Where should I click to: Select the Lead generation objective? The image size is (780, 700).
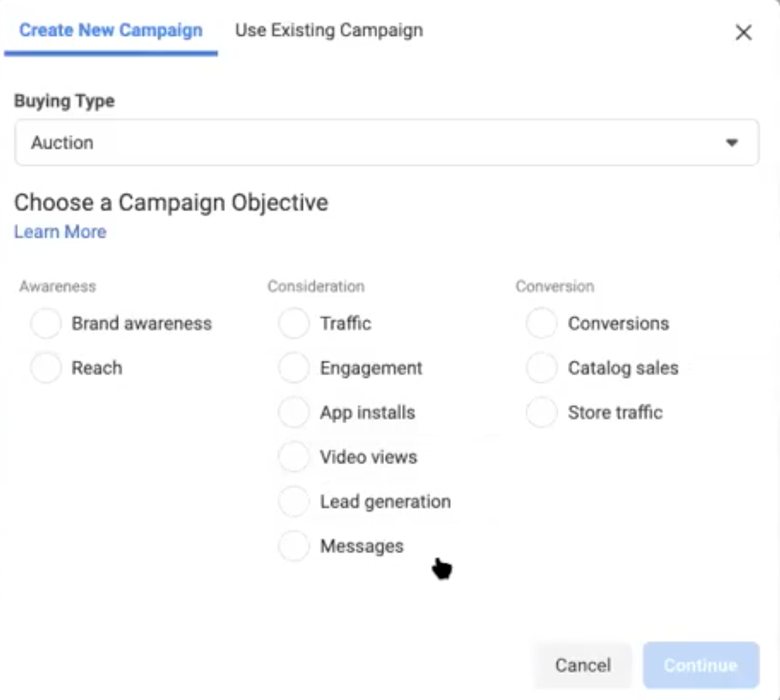pos(294,502)
